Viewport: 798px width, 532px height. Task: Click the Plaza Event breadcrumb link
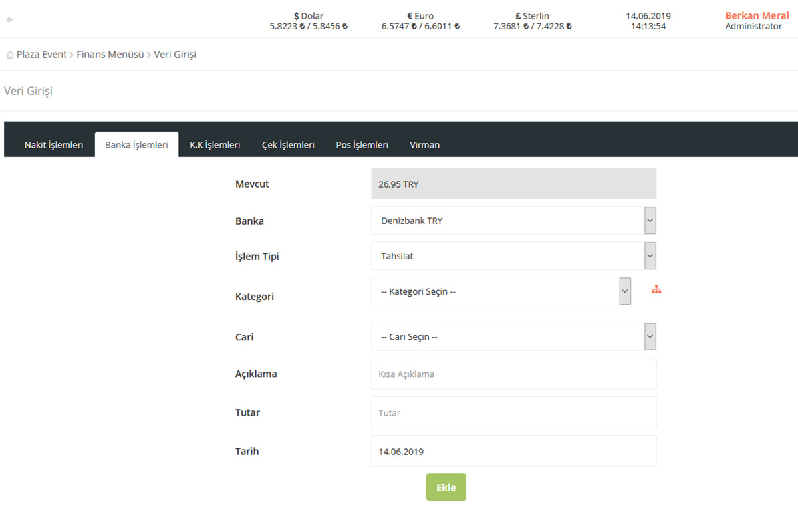pos(41,55)
